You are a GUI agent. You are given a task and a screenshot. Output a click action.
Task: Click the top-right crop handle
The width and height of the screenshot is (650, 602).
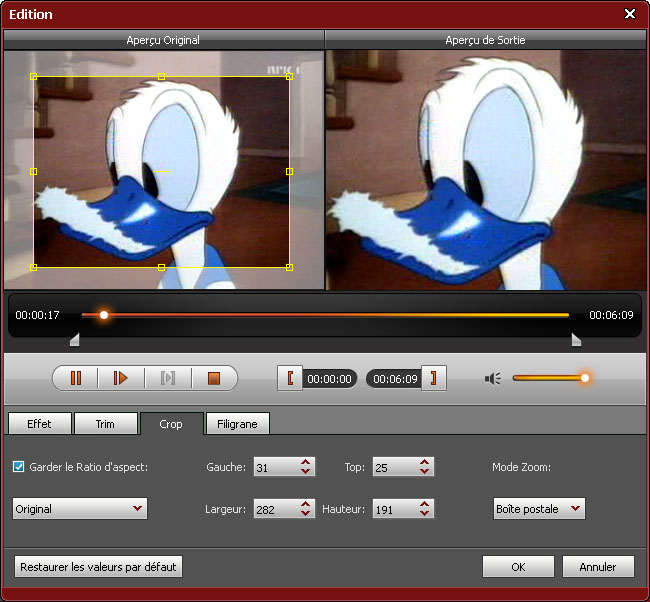(x=289, y=76)
